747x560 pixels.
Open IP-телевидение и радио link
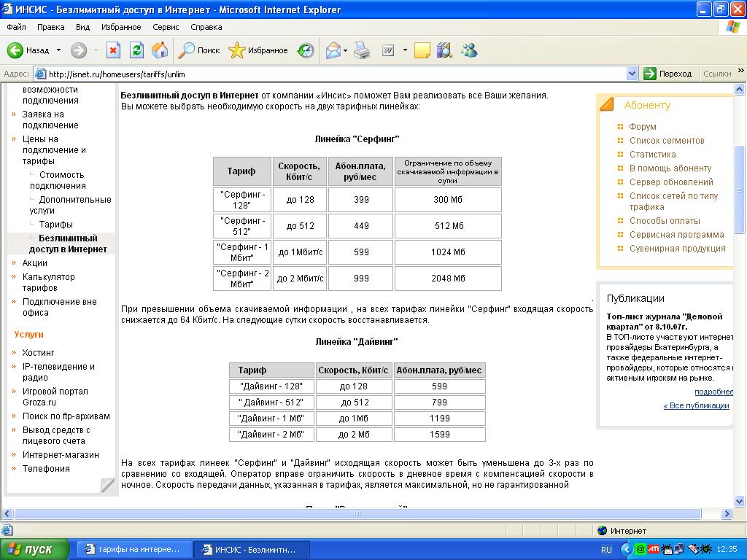(58, 372)
